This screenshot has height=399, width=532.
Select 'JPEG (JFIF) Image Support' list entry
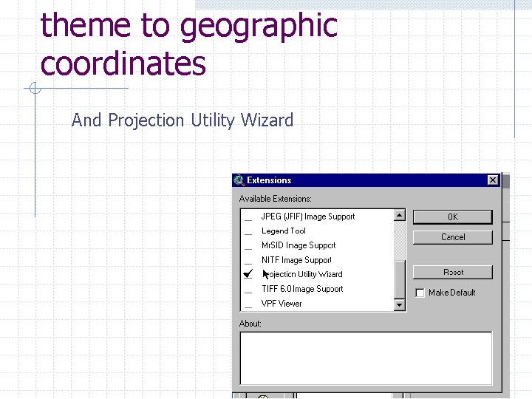coord(308,216)
